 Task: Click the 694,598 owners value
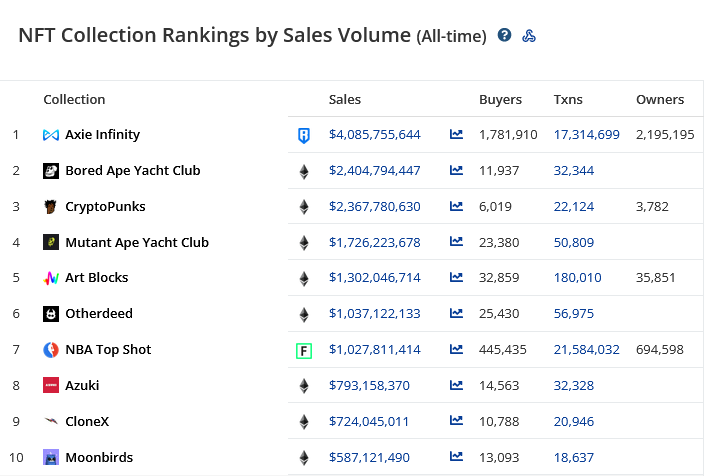pos(660,350)
